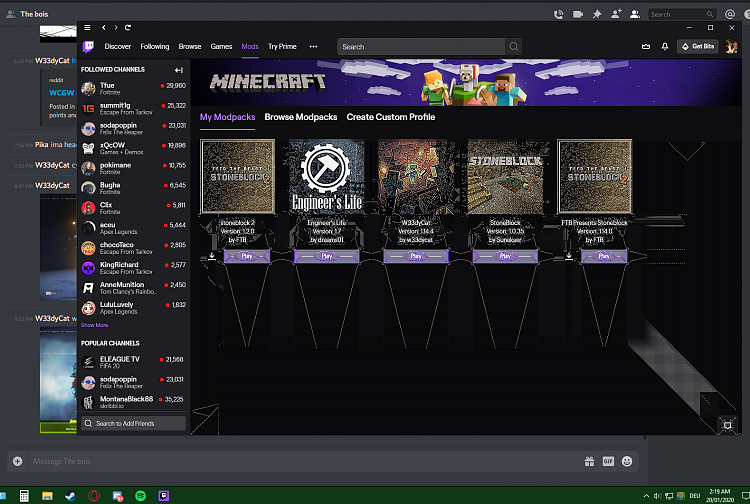Reload the Twitch app with the refresh icon

(128, 28)
